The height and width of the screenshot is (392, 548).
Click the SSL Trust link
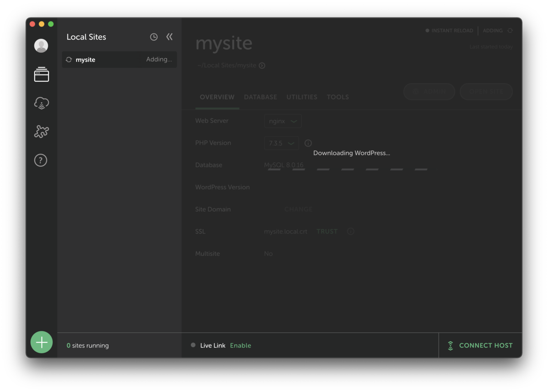[327, 231]
